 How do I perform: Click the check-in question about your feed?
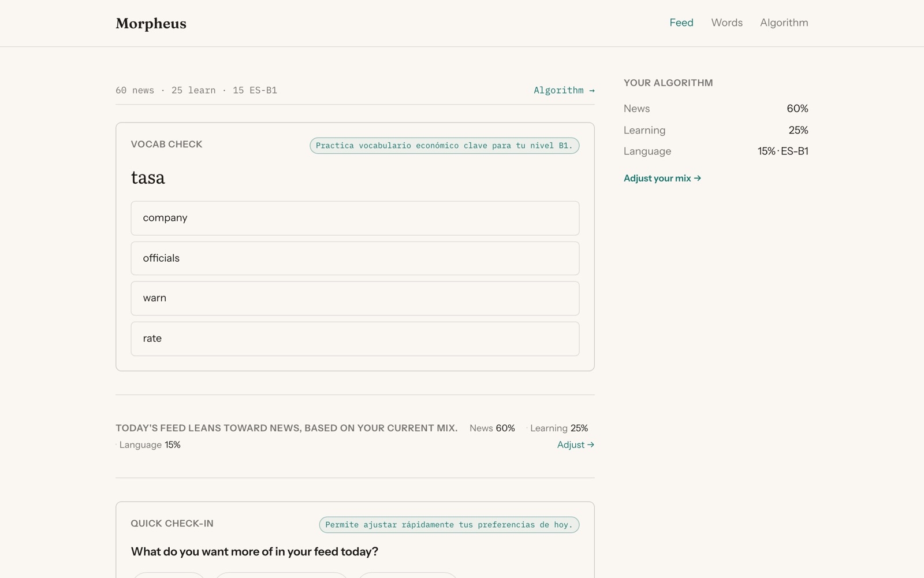tap(255, 551)
